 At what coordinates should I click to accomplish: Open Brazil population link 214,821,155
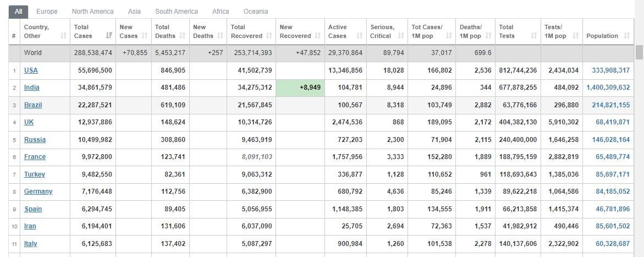click(611, 105)
